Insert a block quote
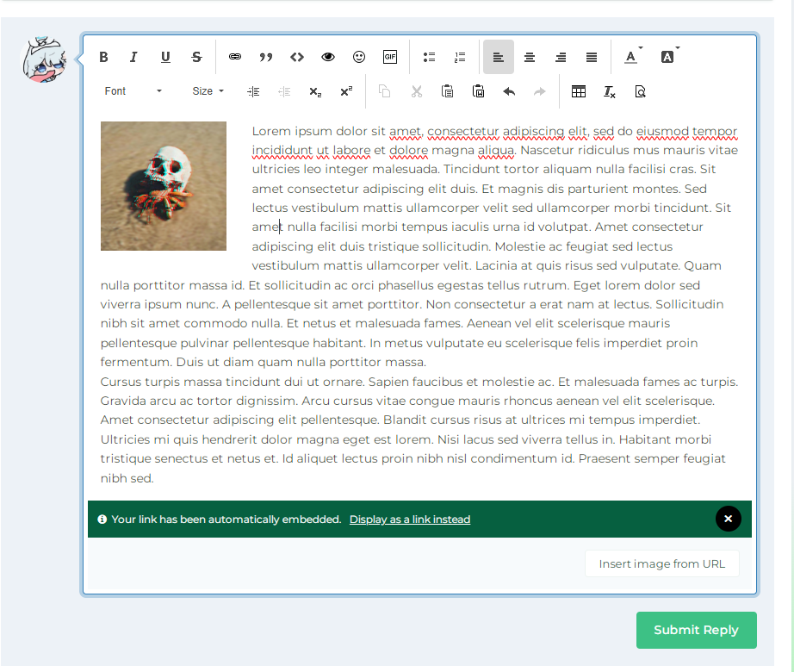 [266, 57]
